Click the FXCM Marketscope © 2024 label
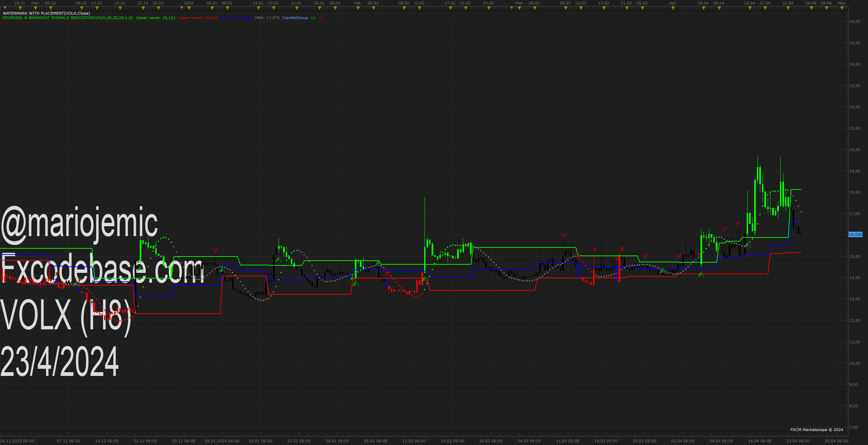 [x=817, y=430]
